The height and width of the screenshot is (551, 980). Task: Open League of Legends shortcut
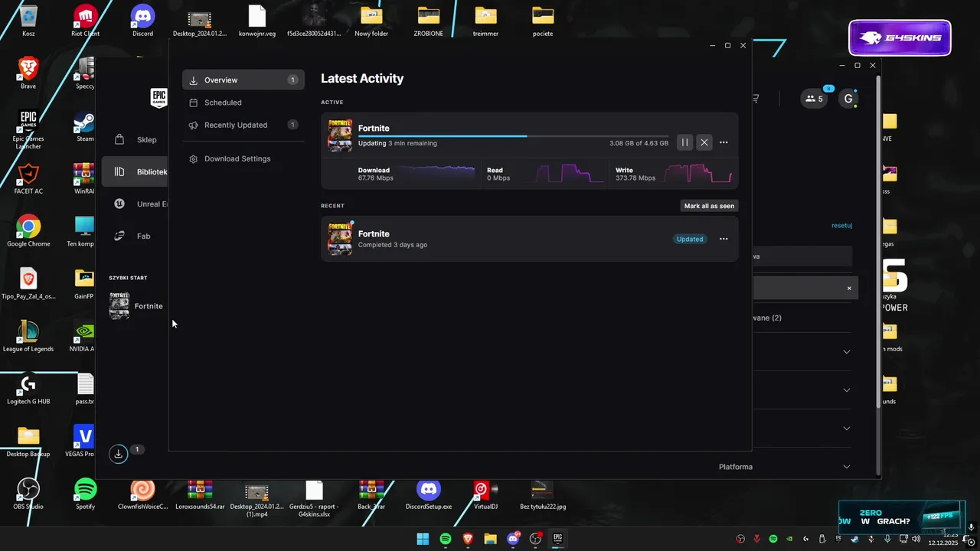click(x=28, y=336)
